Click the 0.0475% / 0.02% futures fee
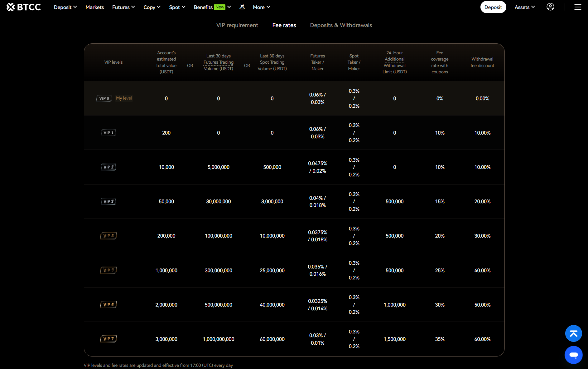This screenshot has height=369, width=588. 317,167
